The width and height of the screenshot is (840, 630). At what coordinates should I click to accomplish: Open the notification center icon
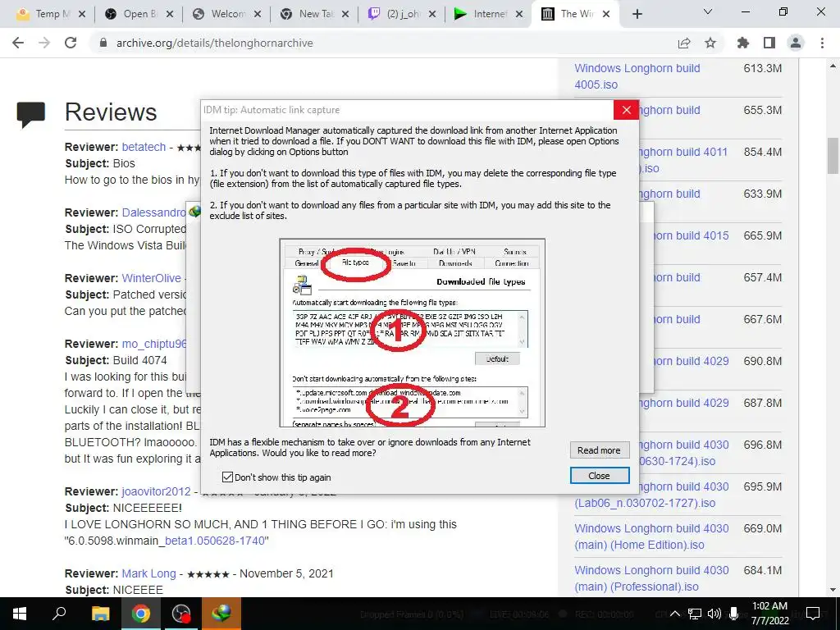[813, 614]
